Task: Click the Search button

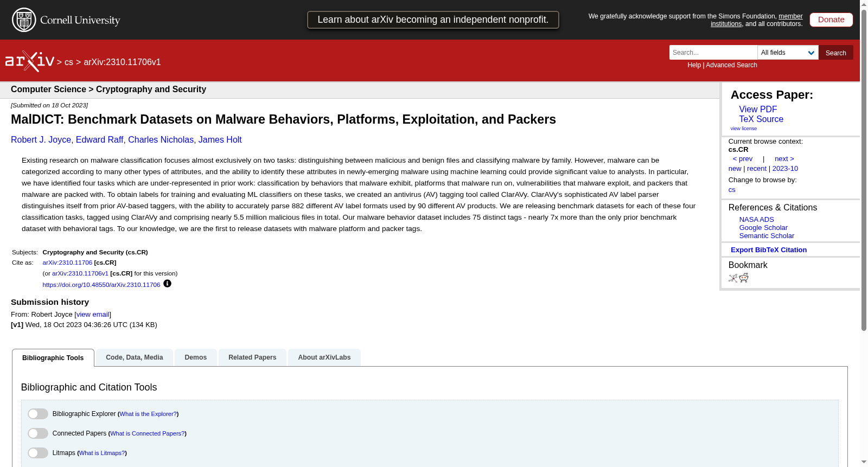Action: coord(836,53)
